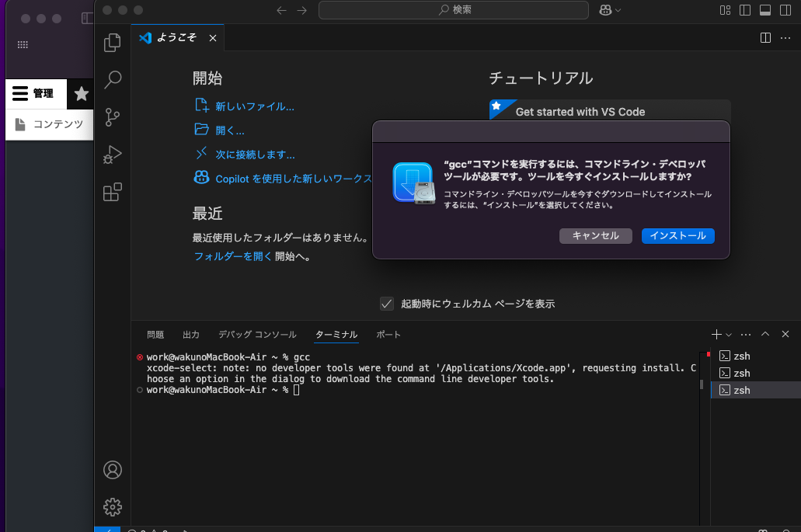The image size is (801, 532).
Task: Click terminal scrollbar
Action: tap(702, 384)
